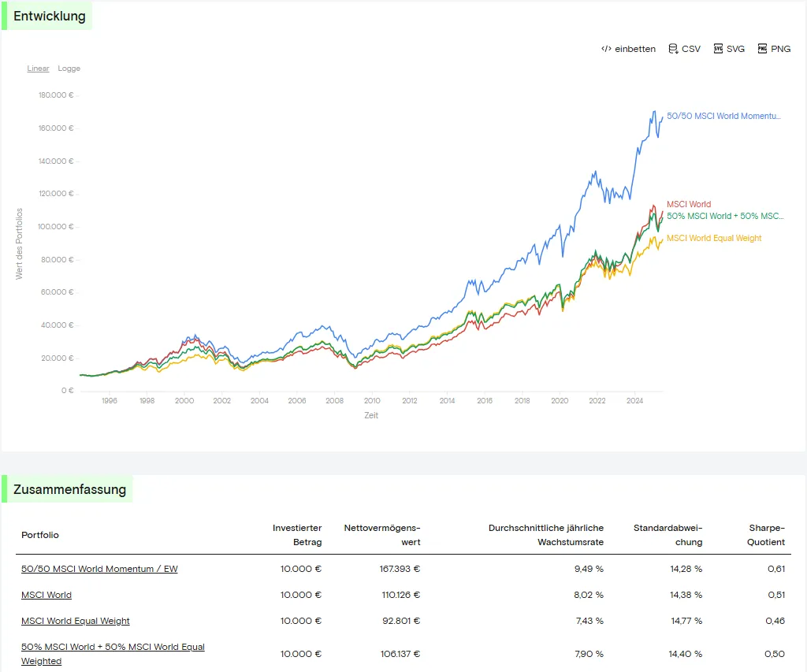Click the green 50% MSCI World + 50% MSC... legend label

coord(725,216)
